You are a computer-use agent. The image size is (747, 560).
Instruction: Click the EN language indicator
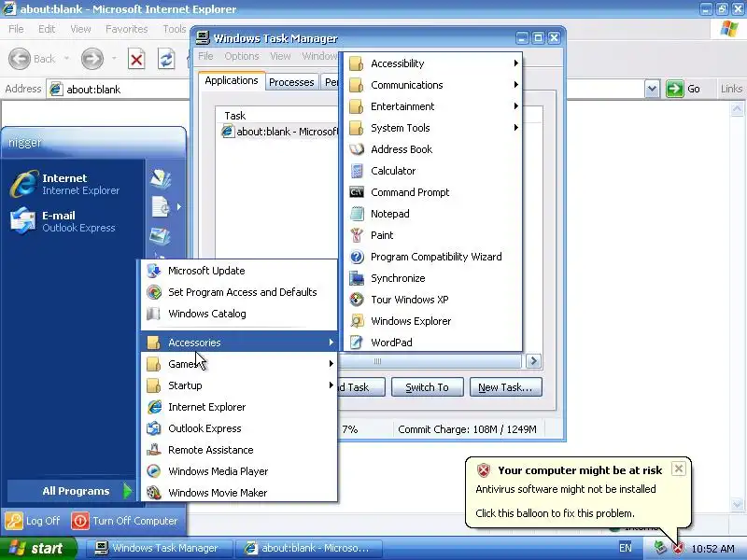(625, 548)
